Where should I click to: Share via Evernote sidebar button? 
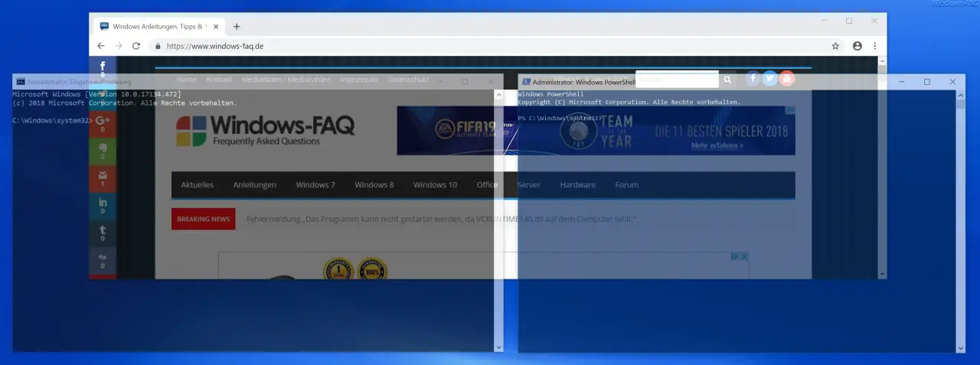103,151
